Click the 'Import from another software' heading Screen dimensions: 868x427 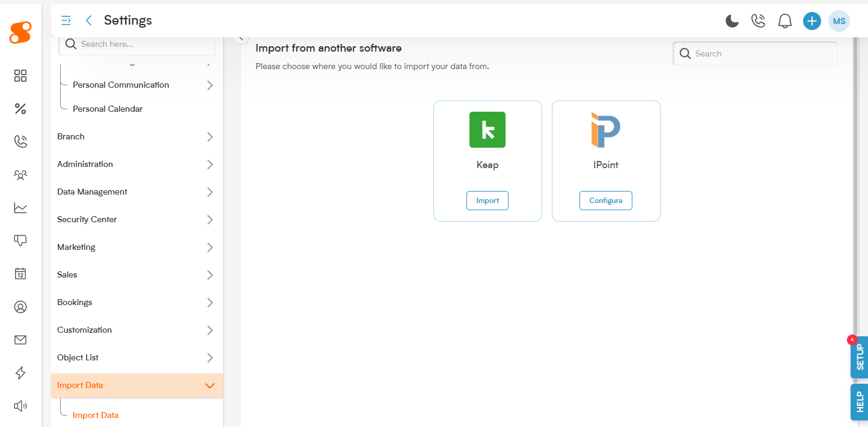pyautogui.click(x=329, y=48)
